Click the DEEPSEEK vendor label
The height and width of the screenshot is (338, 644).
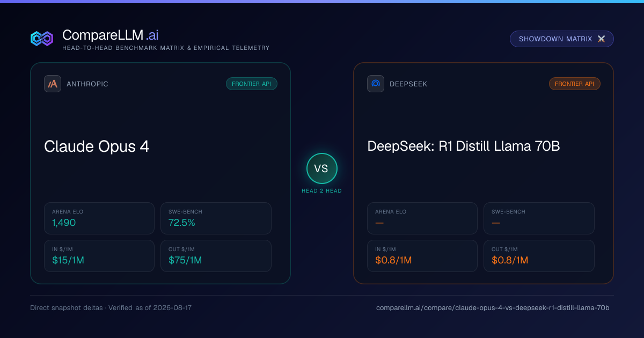[408, 84]
